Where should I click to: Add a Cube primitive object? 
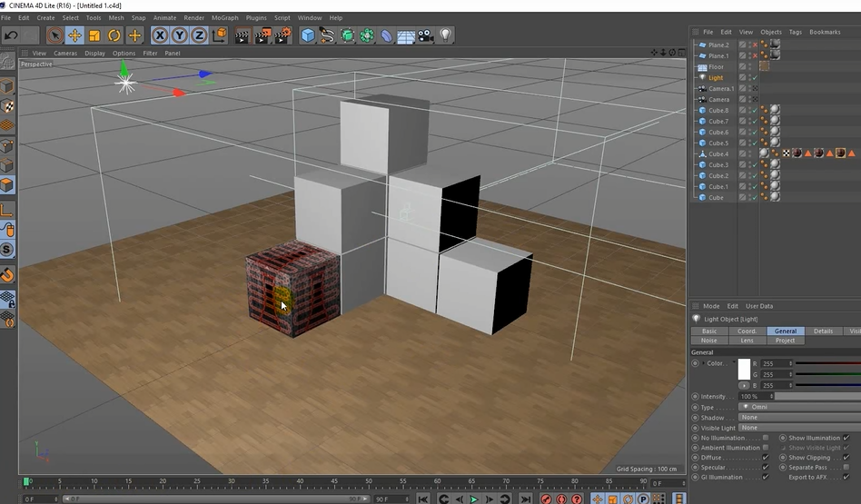[x=308, y=35]
